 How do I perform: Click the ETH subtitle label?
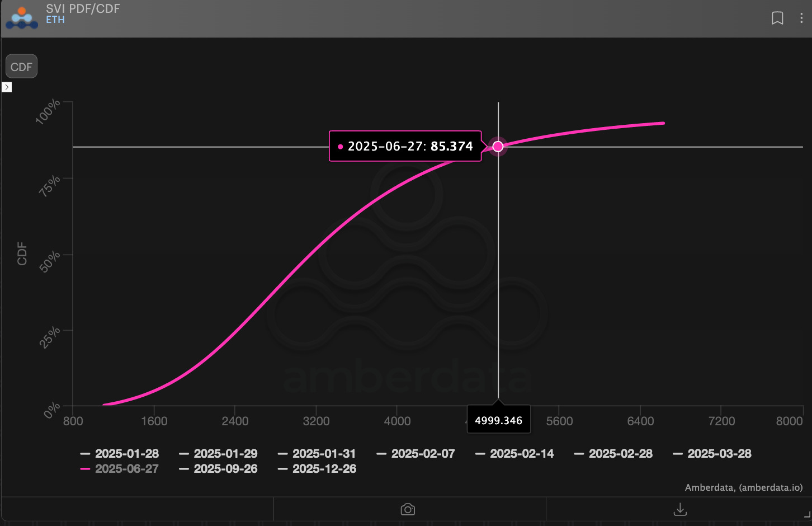coord(55,20)
